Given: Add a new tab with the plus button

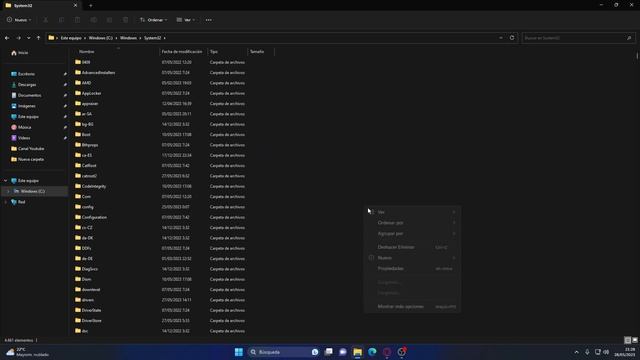Looking at the screenshot, I should coord(91,5).
